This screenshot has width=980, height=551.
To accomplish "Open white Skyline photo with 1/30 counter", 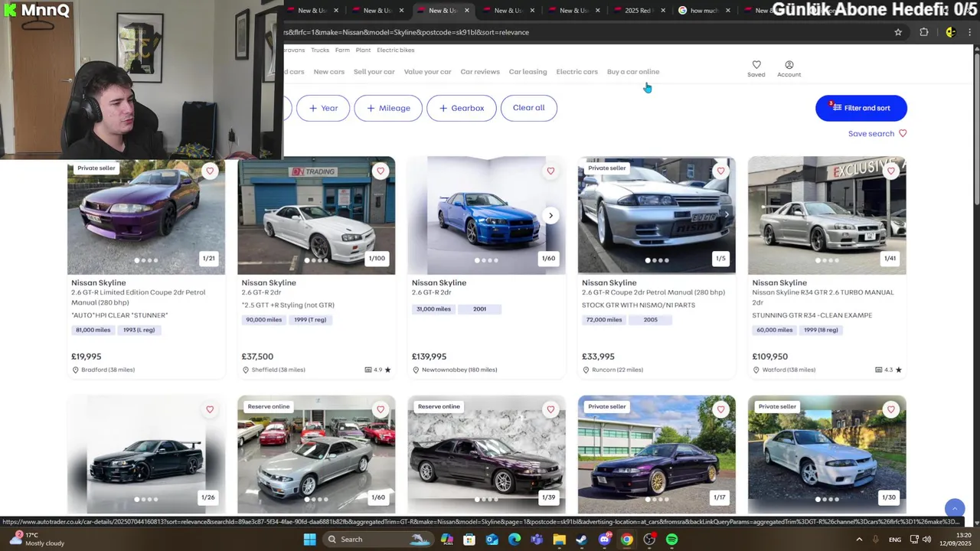I will [827, 455].
